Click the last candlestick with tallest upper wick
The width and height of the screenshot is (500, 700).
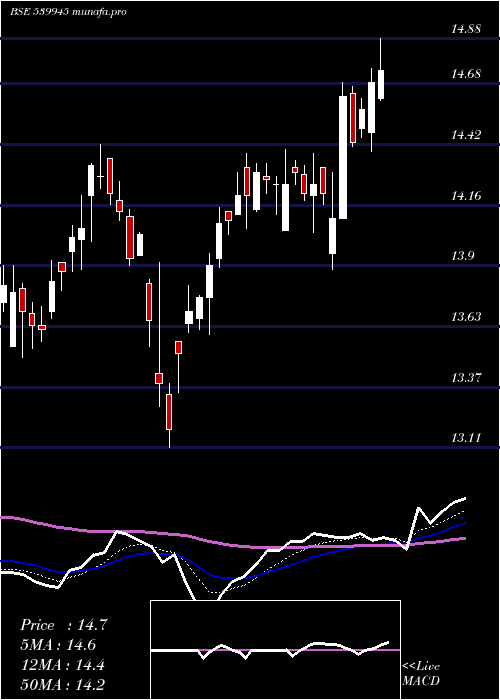click(x=381, y=70)
